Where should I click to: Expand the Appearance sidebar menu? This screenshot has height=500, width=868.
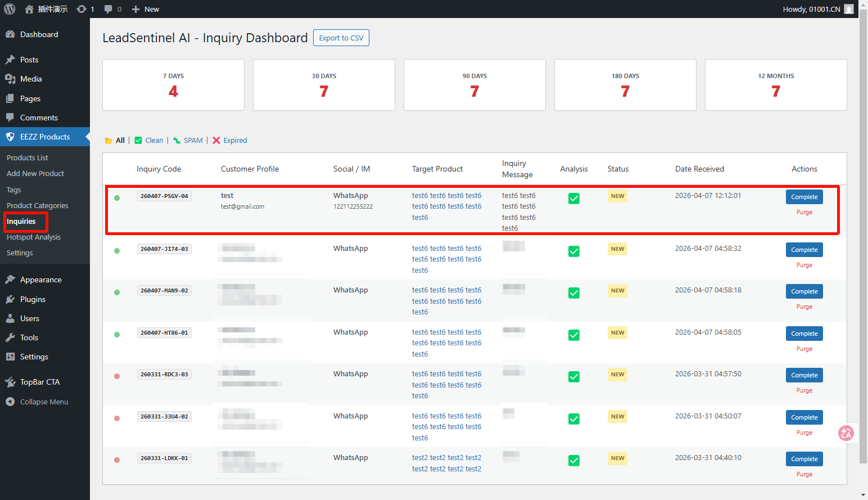40,280
